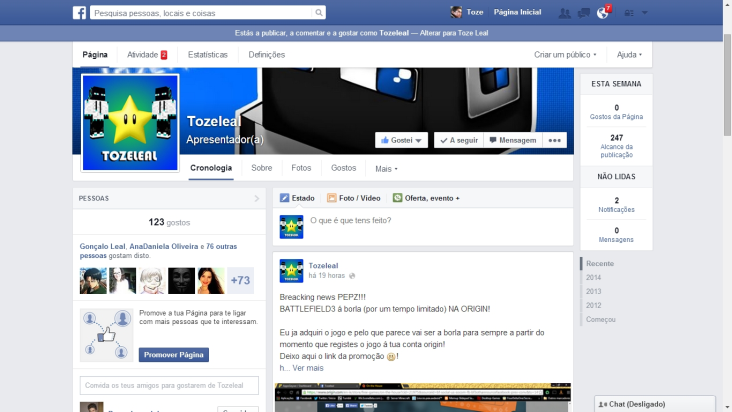Viewport: 732px width, 412px height.
Task: Click the Anonymous mask liker thumbnail
Action: tap(182, 280)
